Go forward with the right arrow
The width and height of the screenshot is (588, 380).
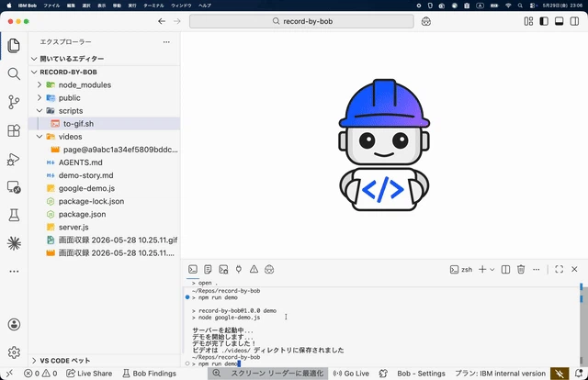[x=177, y=21]
